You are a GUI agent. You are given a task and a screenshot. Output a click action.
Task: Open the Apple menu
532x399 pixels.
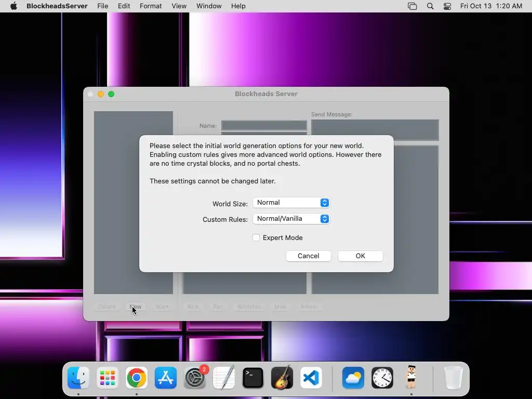14,6
